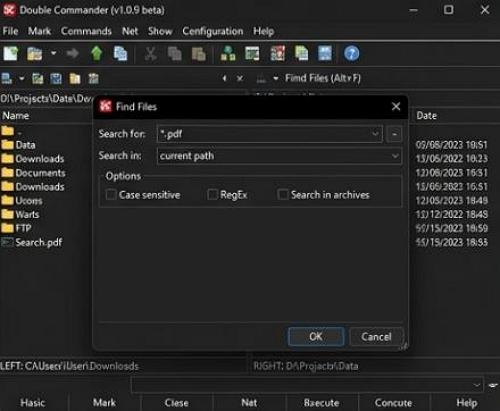
Task: Click the scissors cut icon in the toolbar
Action: (150, 54)
